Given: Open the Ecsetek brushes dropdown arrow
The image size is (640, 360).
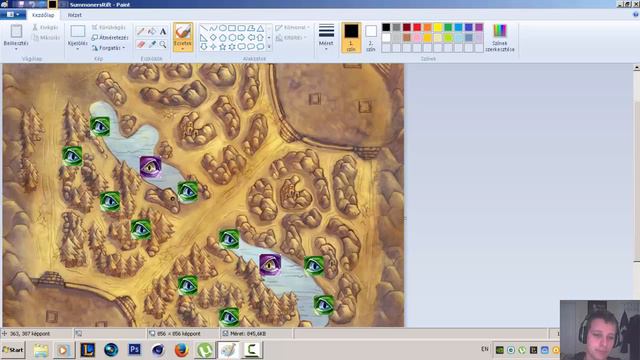Looking at the screenshot, I should (x=182, y=49).
